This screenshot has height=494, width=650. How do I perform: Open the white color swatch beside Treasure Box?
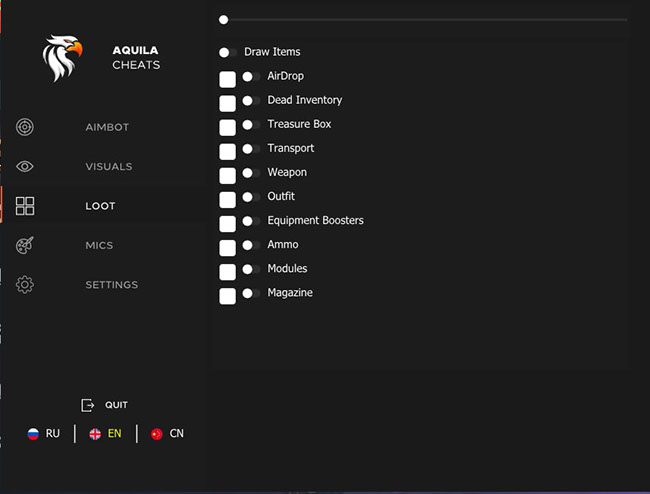228,127
